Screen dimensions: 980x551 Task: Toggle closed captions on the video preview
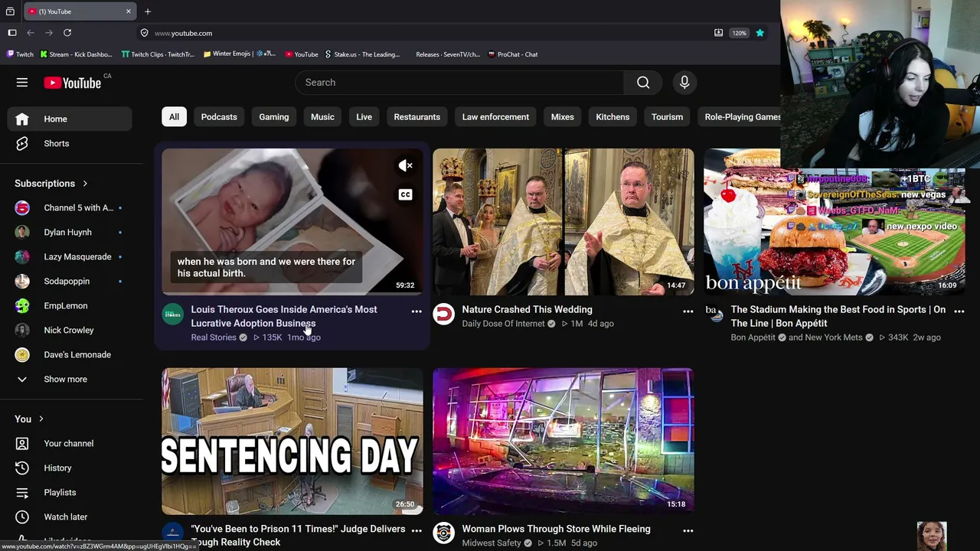coord(406,194)
